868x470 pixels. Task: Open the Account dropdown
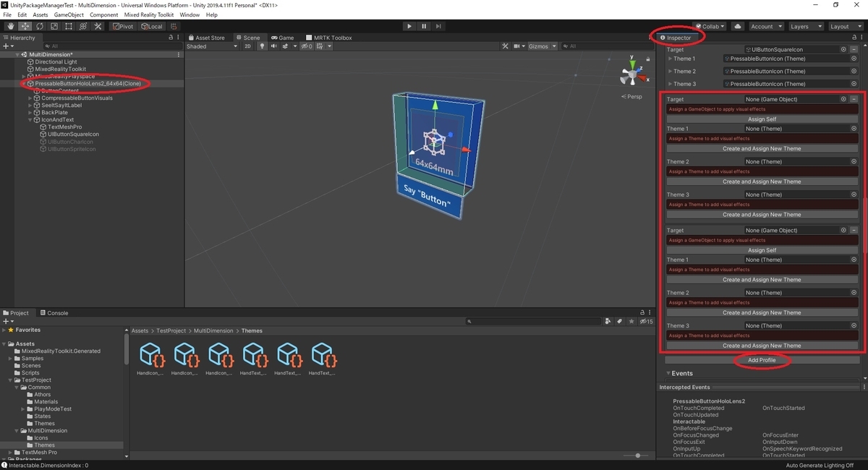click(766, 27)
